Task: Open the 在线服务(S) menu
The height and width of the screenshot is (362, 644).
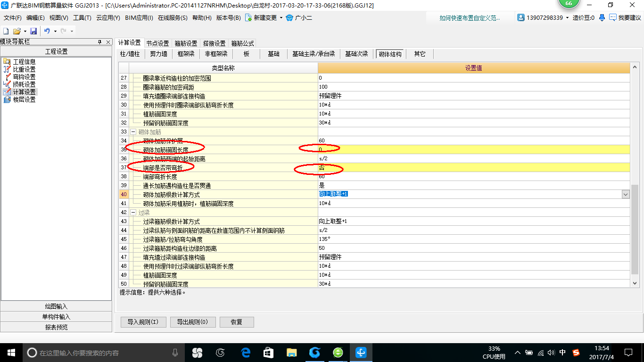Action: point(173,18)
